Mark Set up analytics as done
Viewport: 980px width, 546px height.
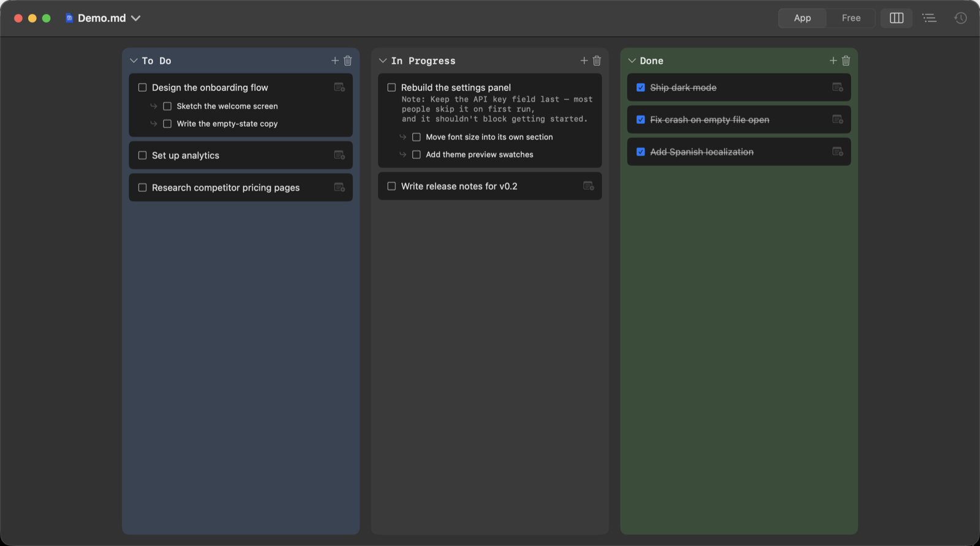click(143, 156)
